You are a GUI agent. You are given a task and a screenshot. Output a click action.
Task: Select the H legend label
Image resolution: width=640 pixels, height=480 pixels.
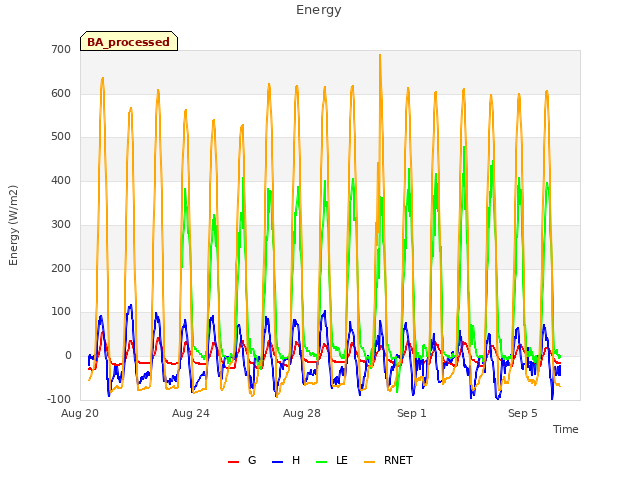(x=296, y=460)
